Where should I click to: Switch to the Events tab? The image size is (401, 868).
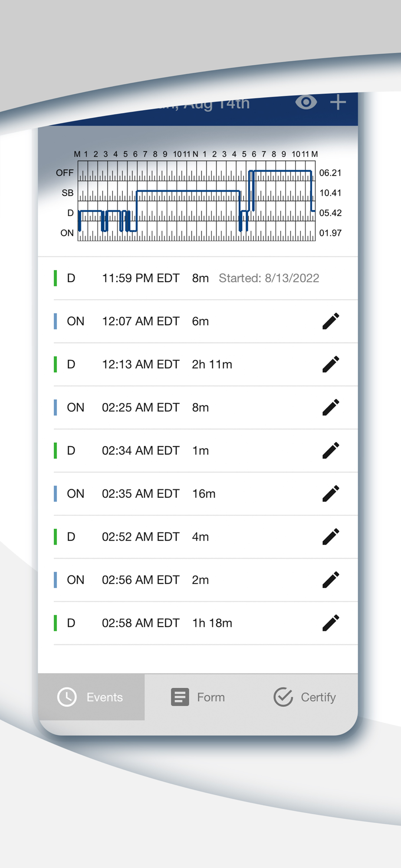pyautogui.click(x=91, y=697)
